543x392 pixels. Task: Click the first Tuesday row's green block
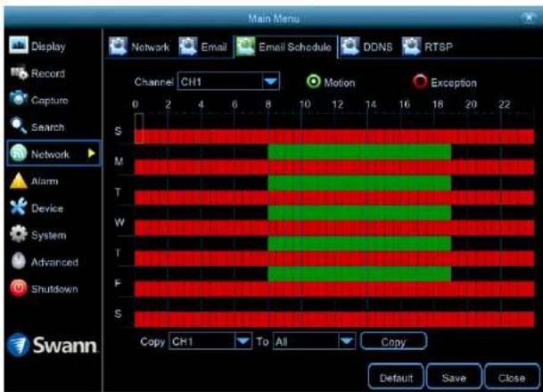click(x=359, y=183)
